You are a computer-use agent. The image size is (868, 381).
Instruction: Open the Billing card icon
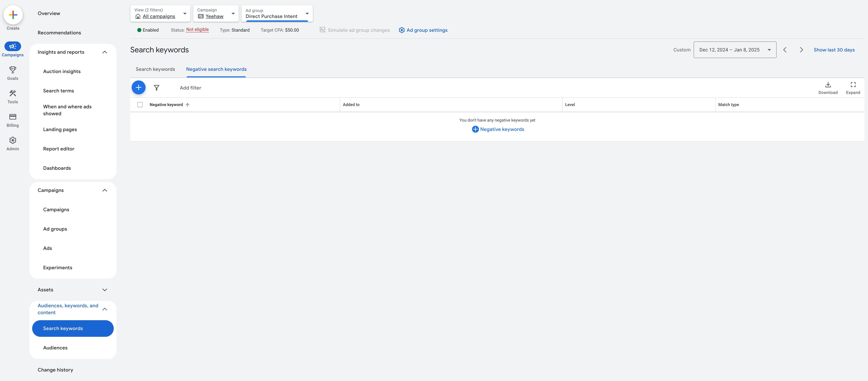pos(13,116)
